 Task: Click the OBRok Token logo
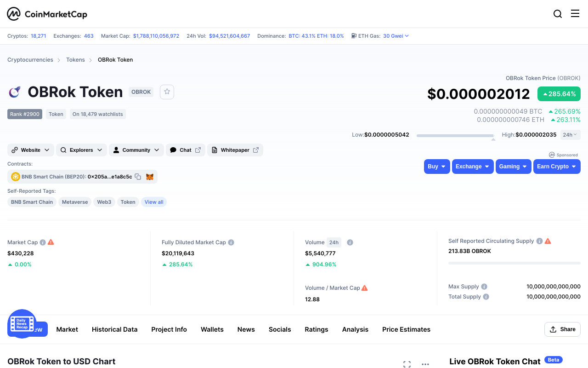coord(15,92)
